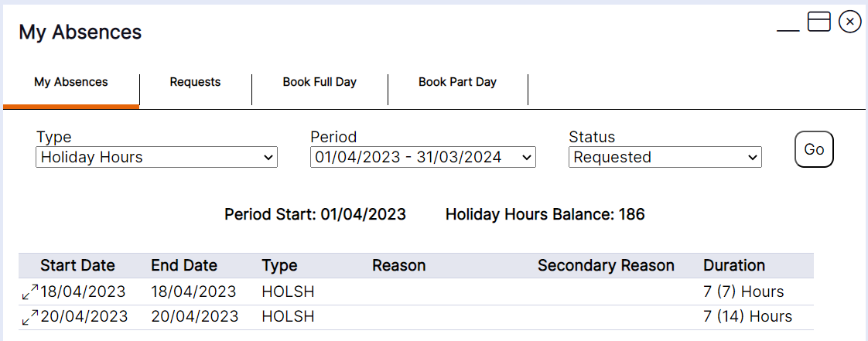Screen dimensions: 868x341
Task: Switch to the Book Full Day tab
Action: pos(320,82)
